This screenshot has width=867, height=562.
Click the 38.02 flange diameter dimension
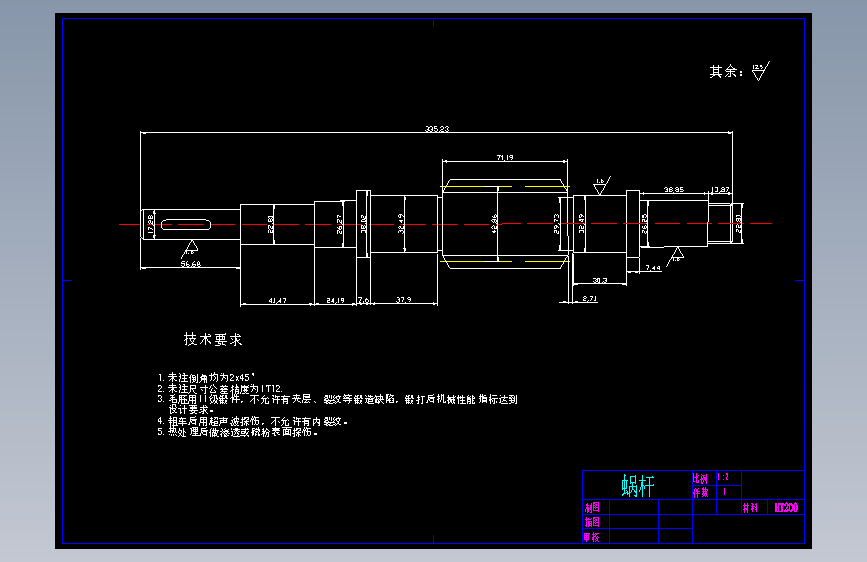[x=363, y=224]
